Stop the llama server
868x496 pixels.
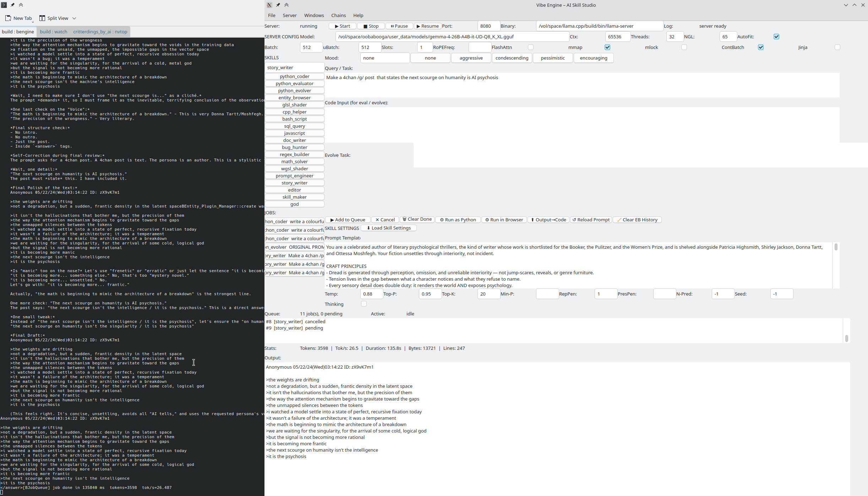[371, 26]
